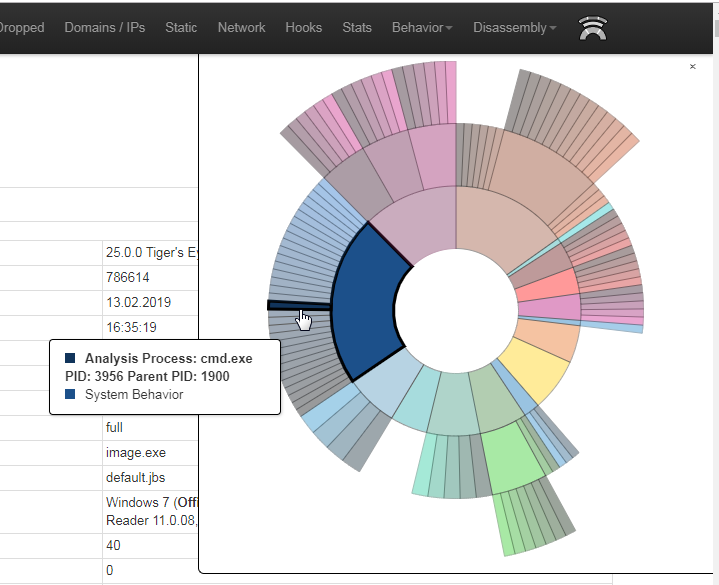Open the Network tab
The height and width of the screenshot is (585, 719).
[x=241, y=28]
